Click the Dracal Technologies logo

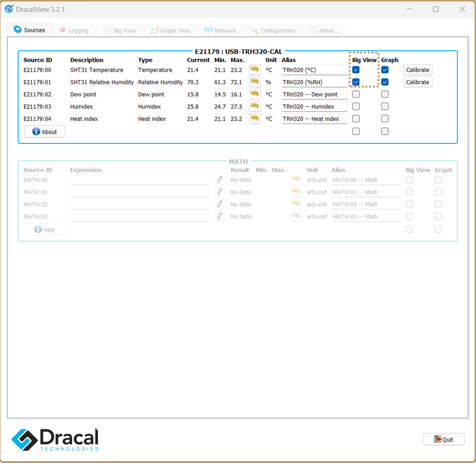(x=55, y=440)
